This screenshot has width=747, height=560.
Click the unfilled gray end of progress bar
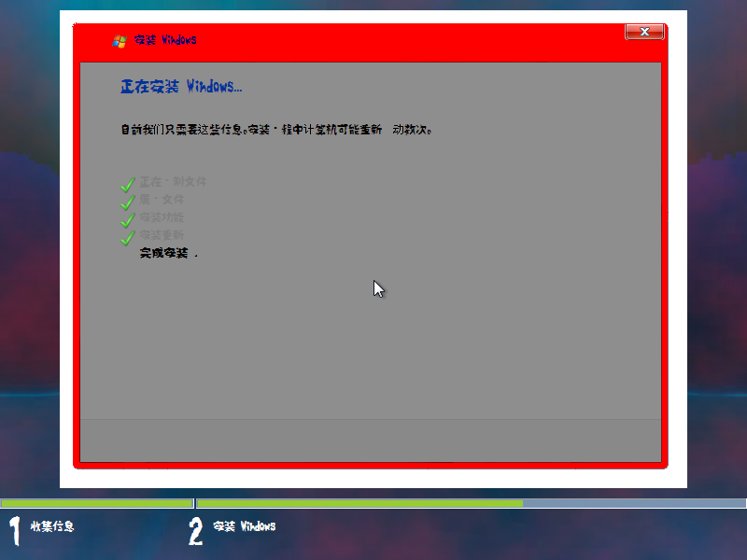pyautogui.click(x=634, y=503)
